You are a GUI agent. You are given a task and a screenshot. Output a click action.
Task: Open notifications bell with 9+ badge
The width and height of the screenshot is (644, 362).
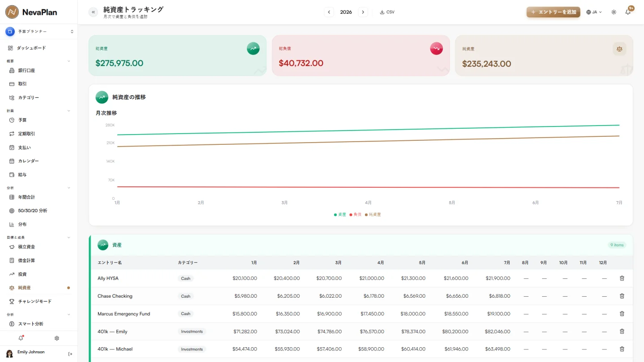coord(628,12)
